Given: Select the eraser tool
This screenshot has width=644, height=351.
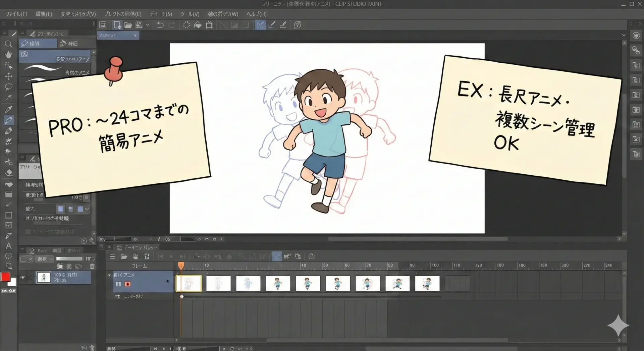Looking at the screenshot, I should pyautogui.click(x=9, y=173).
